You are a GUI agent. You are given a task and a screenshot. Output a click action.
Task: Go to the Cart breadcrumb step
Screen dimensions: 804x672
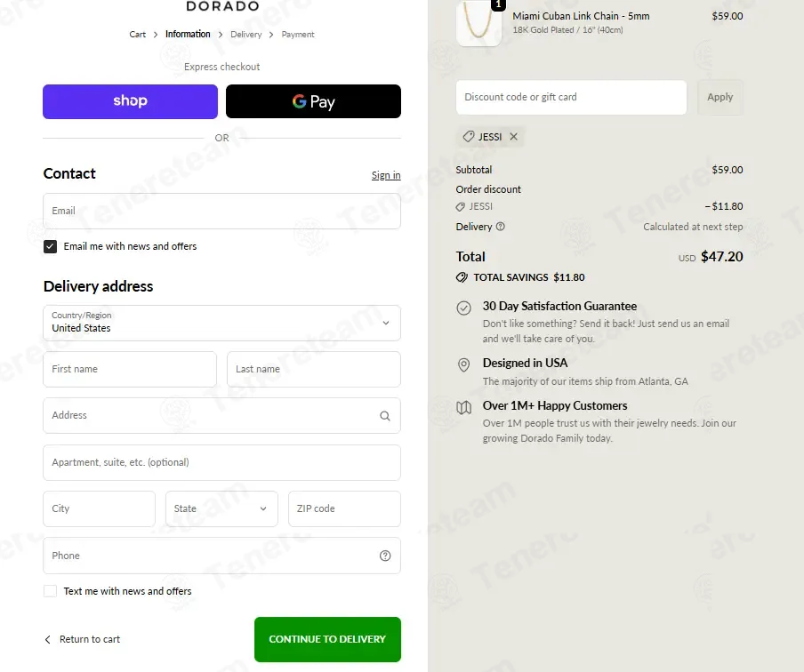(138, 35)
